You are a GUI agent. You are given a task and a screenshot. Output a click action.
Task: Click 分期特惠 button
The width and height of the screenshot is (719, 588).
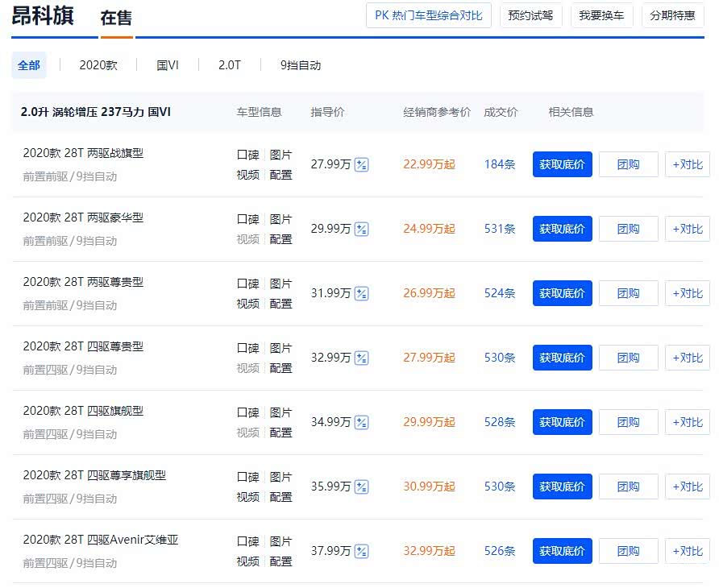pyautogui.click(x=673, y=15)
